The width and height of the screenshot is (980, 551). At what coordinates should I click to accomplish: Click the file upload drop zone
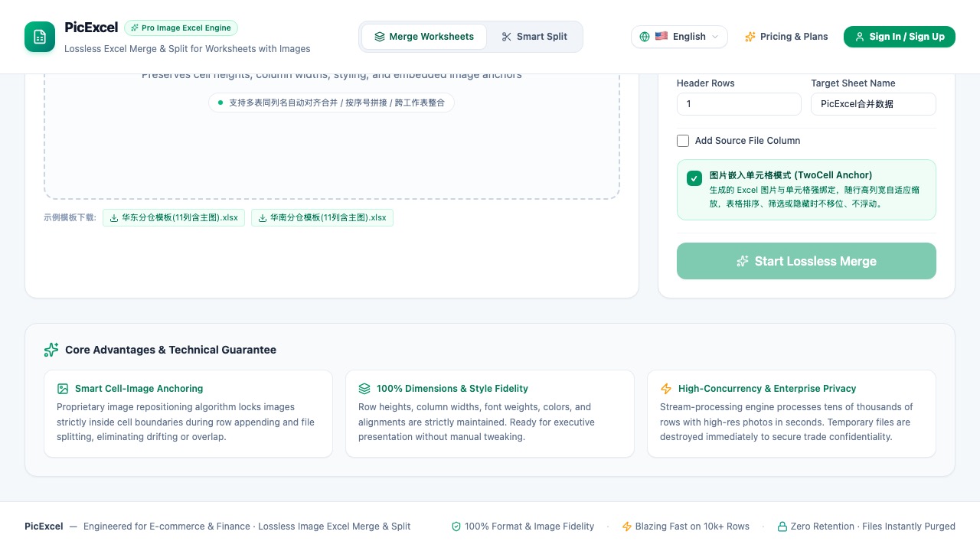[332, 136]
